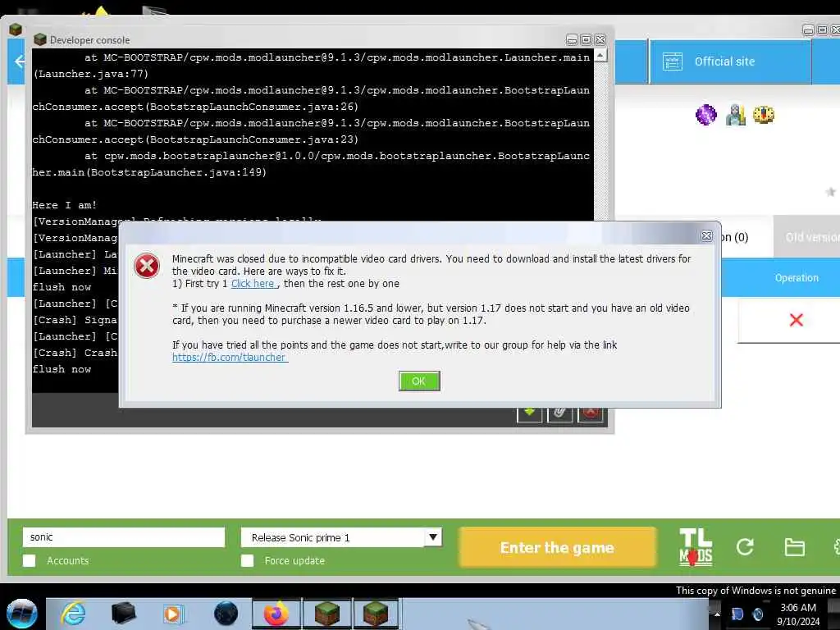Close the error dialog with its X button
Image resolution: width=840 pixels, height=630 pixels.
point(706,235)
